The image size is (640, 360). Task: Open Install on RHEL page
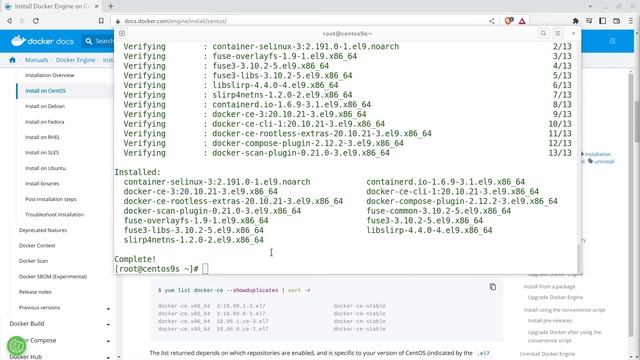click(x=42, y=137)
